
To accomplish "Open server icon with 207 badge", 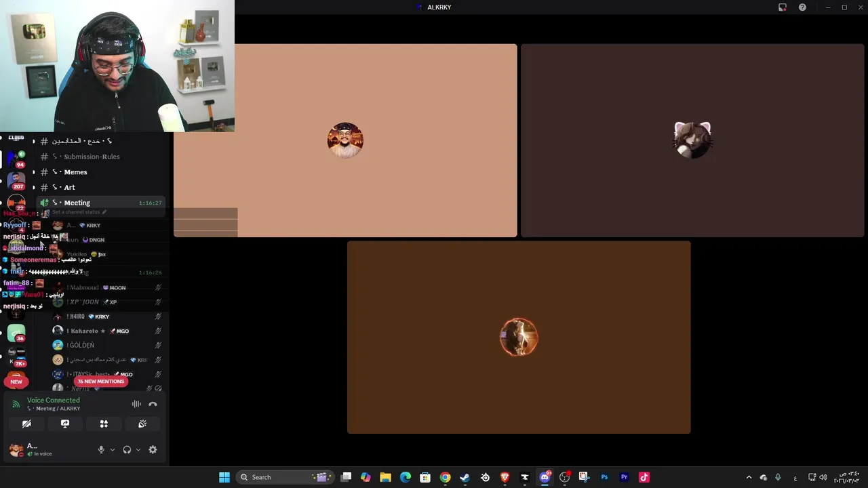I will (16, 181).
